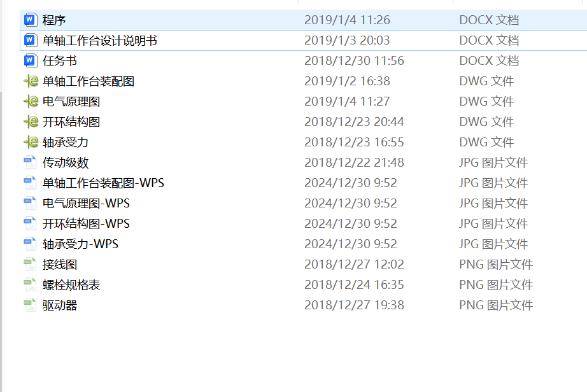The image size is (587, 392).
Task: Click date 2019/1/4 11:27 of 电气原理图
Action: [x=347, y=101]
